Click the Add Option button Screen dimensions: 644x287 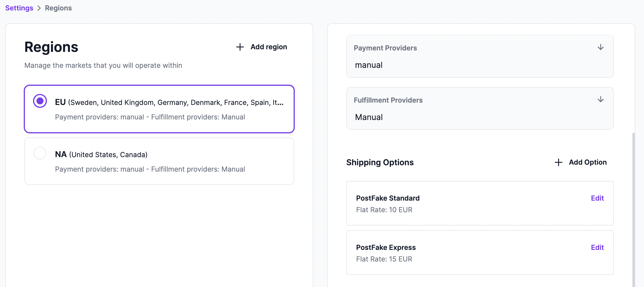(x=580, y=162)
